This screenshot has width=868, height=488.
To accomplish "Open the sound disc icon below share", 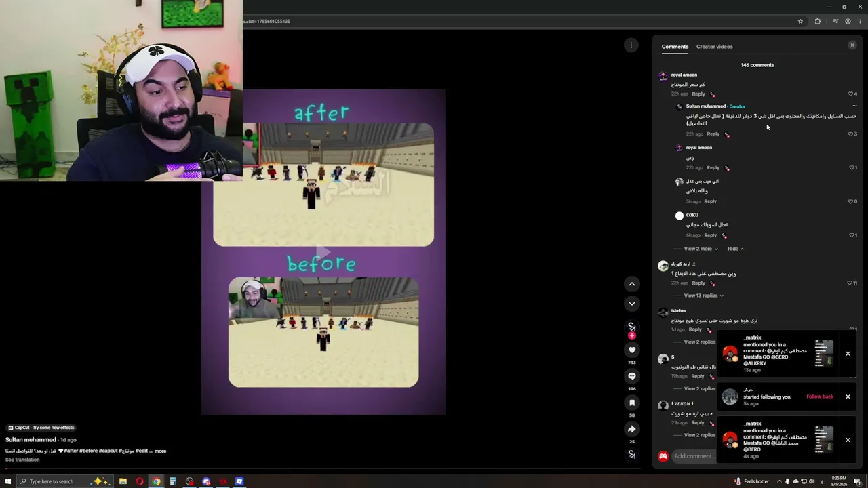I will tap(631, 454).
